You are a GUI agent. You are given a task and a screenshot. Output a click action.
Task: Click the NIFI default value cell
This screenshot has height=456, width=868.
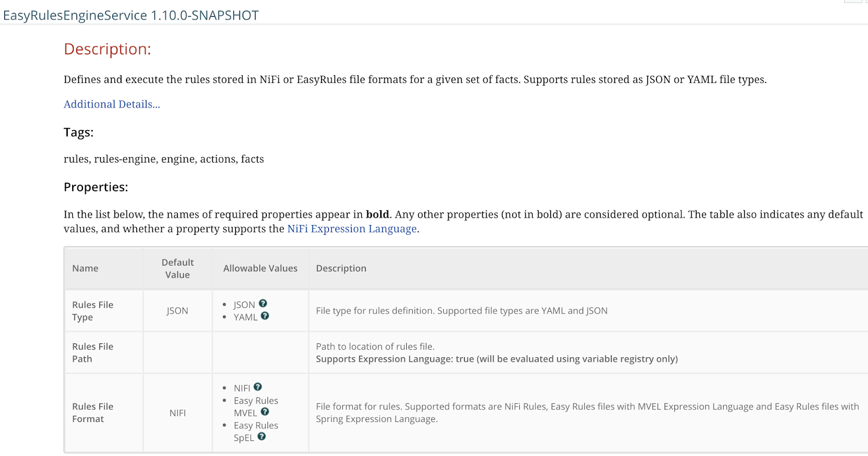pyautogui.click(x=177, y=413)
